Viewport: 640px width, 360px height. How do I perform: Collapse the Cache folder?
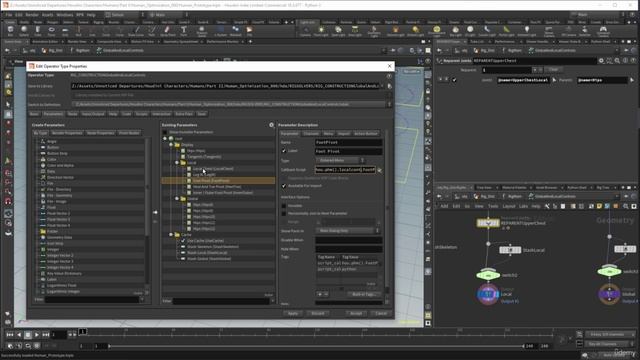tap(171, 235)
